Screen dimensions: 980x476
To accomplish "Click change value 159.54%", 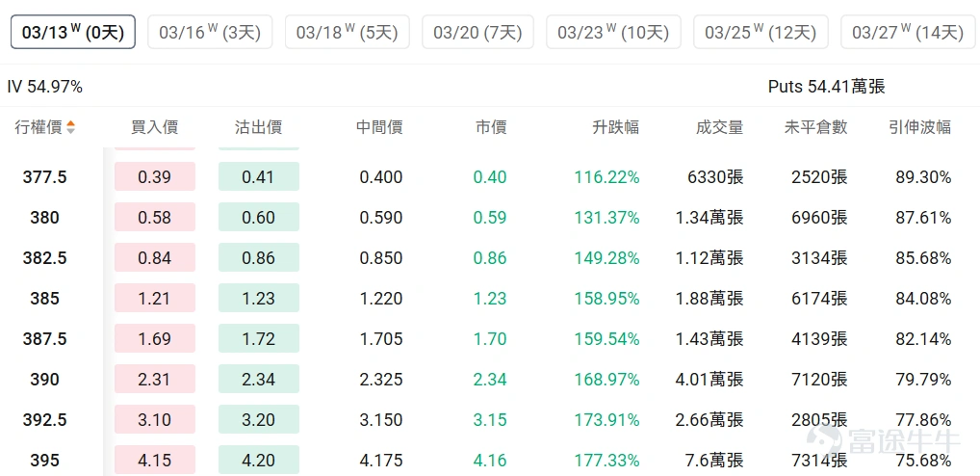I will point(606,339).
